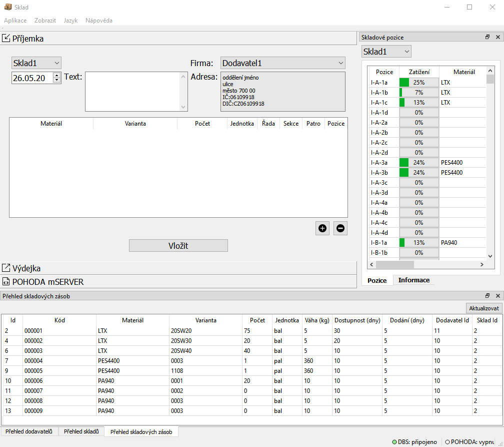504x447 pixels.
Task: Click the POHODA mSERVER section icon
Action: (5, 281)
